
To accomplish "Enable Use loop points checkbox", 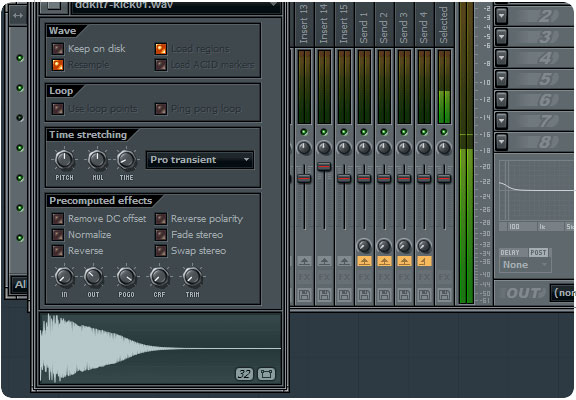I will pyautogui.click(x=58, y=109).
